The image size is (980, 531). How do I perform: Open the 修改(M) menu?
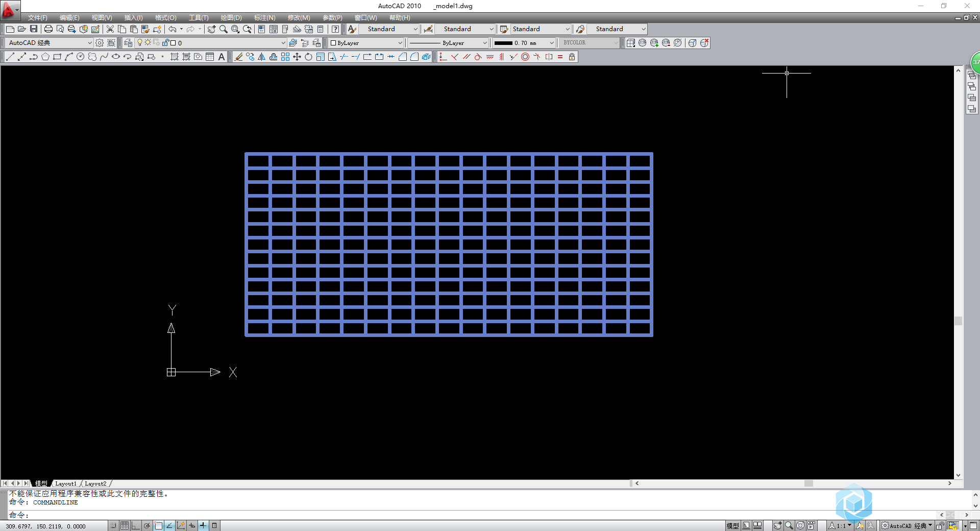299,18
